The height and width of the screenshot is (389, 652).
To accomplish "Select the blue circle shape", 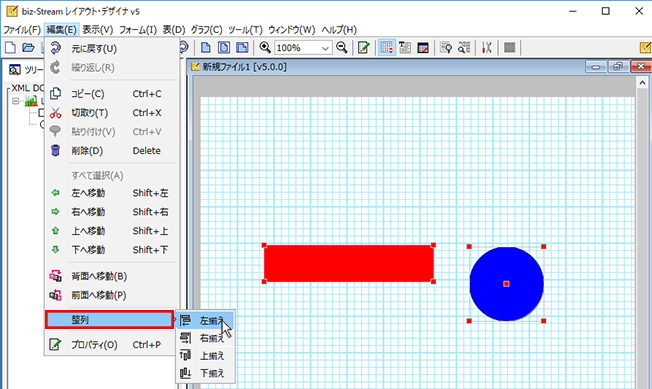I will (x=506, y=284).
